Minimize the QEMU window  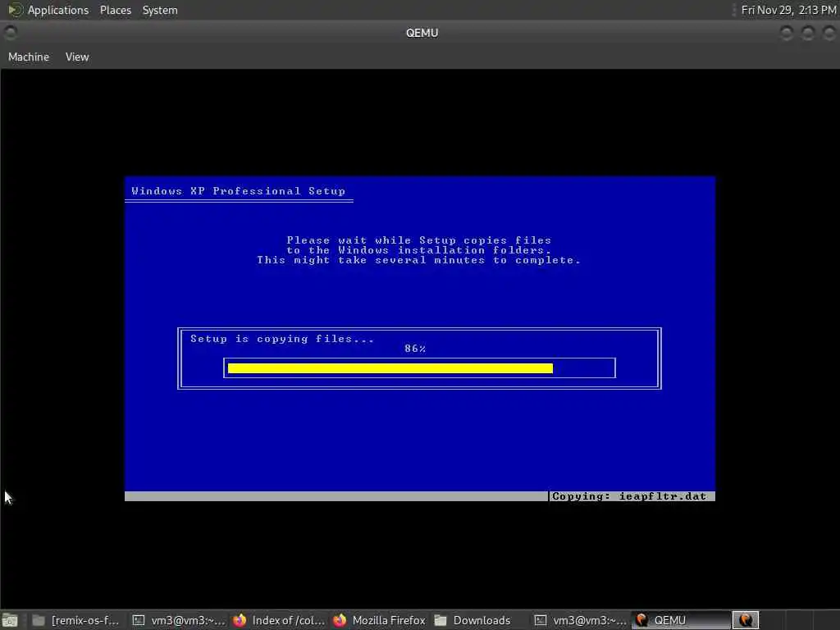pyautogui.click(x=787, y=33)
